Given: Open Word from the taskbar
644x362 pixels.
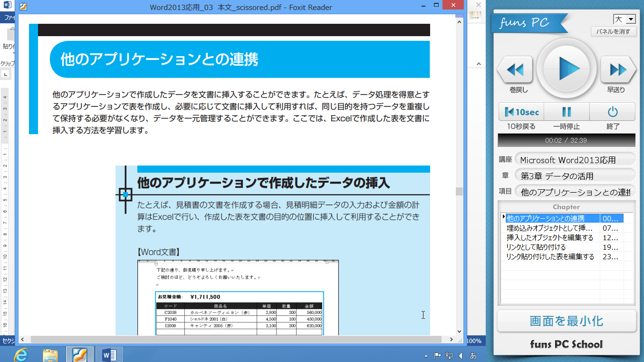Looking at the screenshot, I should 110,354.
